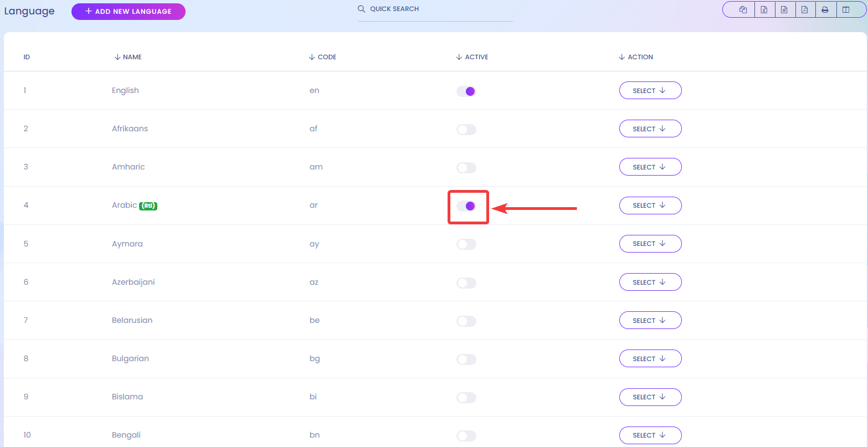The image size is (868, 447).
Task: Show Select options for Bengali
Action: pos(650,435)
